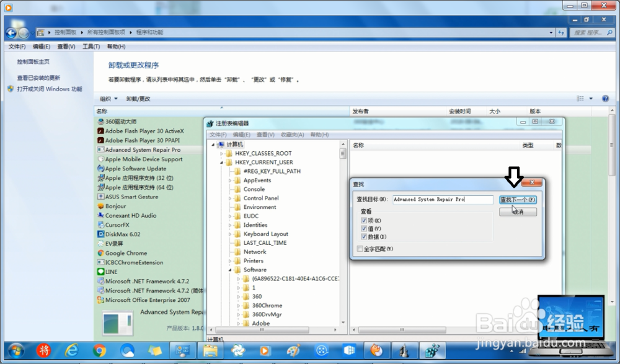This screenshot has height=364, width=620.
Task: Click the 查找目标 search text field
Action: point(443,200)
